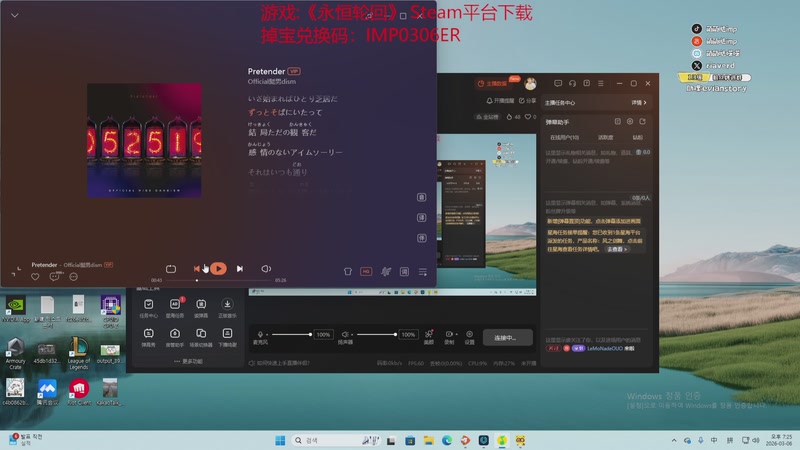
Task: Click 开播提醒 broadcast reminder
Action: pyautogui.click(x=500, y=101)
